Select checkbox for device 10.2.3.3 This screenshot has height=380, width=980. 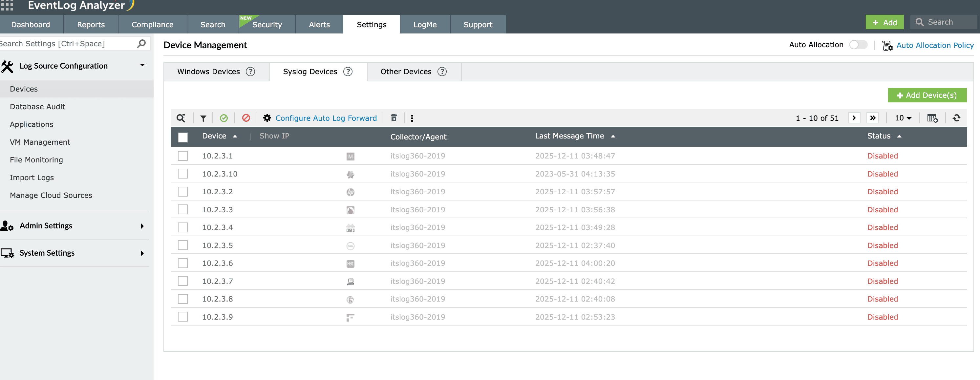182,209
